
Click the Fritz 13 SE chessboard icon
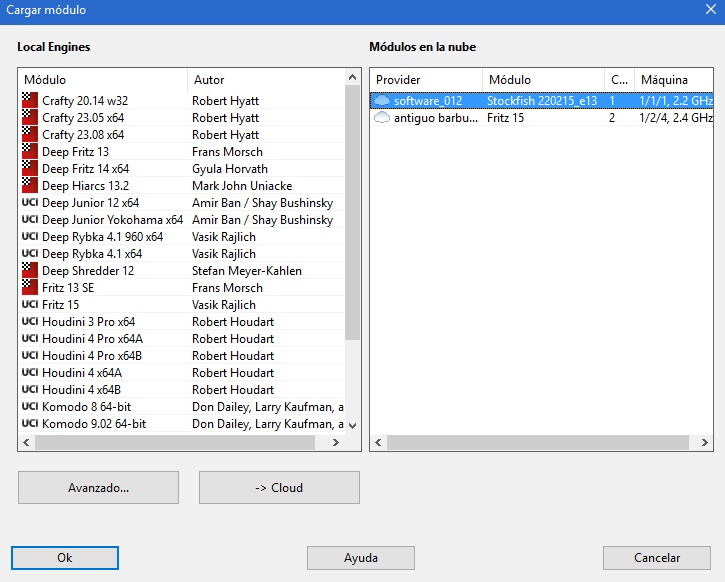[30, 288]
